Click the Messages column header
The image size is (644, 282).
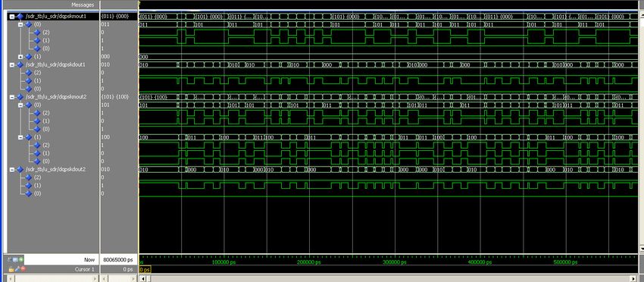[83, 5]
